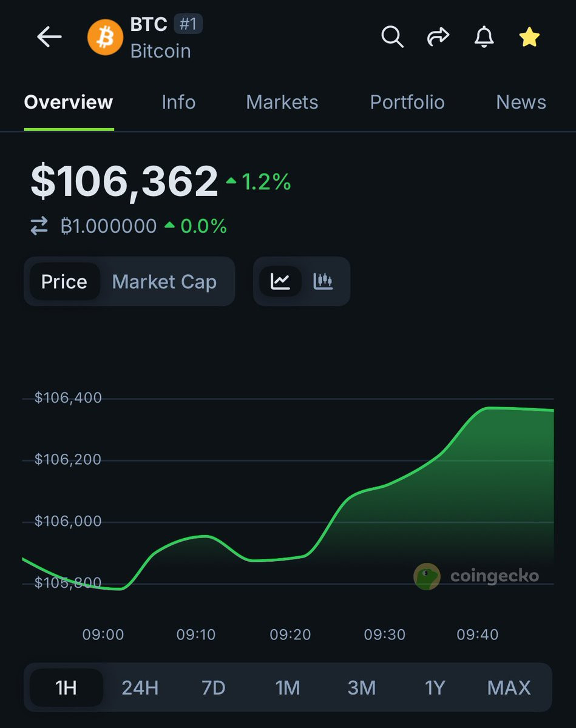
Task: Switch to the candlestick chart icon
Action: pos(324,281)
